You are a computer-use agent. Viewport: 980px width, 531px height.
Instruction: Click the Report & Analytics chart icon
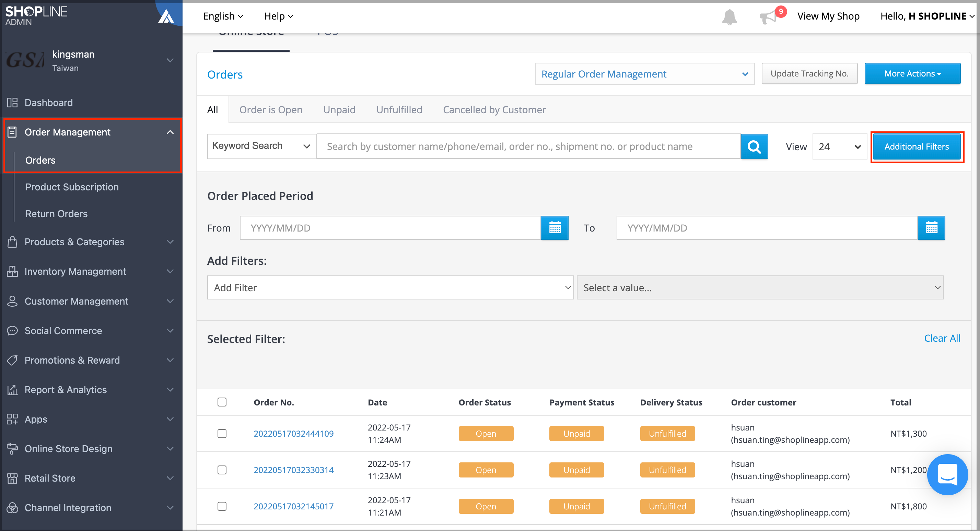coord(12,389)
